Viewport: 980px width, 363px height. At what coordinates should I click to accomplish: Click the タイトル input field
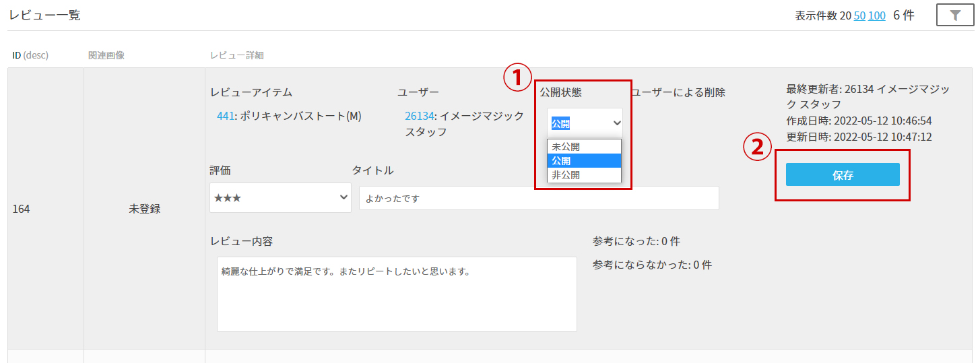539,198
